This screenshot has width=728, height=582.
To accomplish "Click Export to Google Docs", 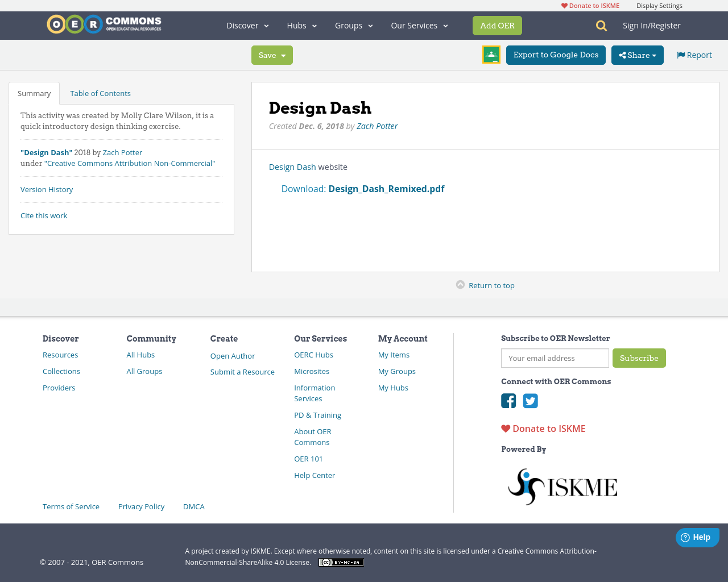I will pyautogui.click(x=556, y=55).
